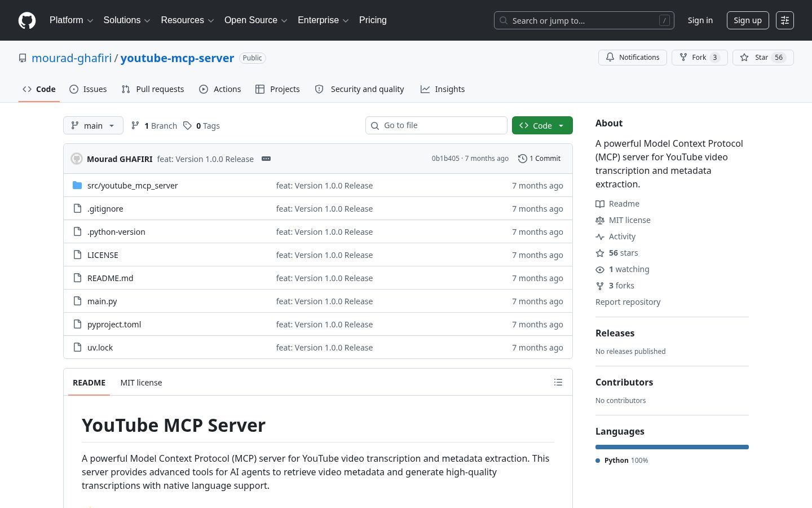Open the mourad-ghafiri owner link
The height and width of the screenshot is (508, 812).
click(x=72, y=58)
